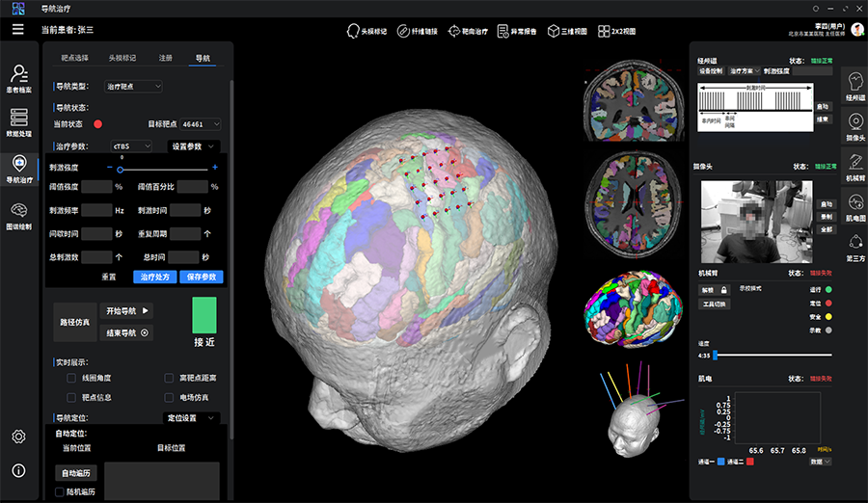The height and width of the screenshot is (503, 868).
Task: Switch to 三维视图 3D view
Action: (567, 31)
